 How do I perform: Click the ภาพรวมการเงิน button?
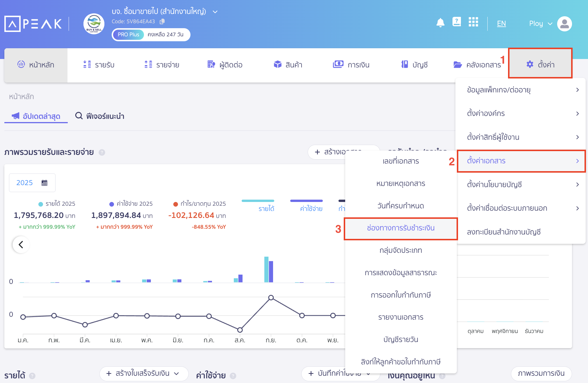541,374
